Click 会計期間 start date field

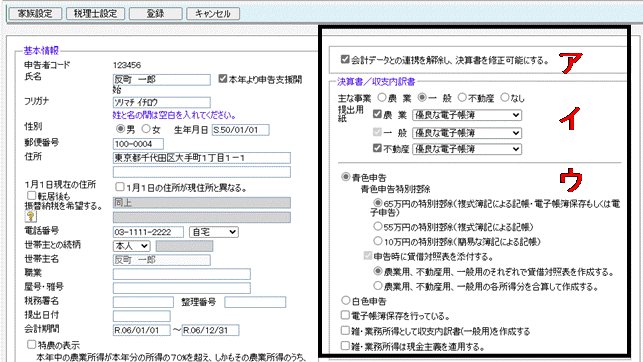pyautogui.click(x=141, y=330)
